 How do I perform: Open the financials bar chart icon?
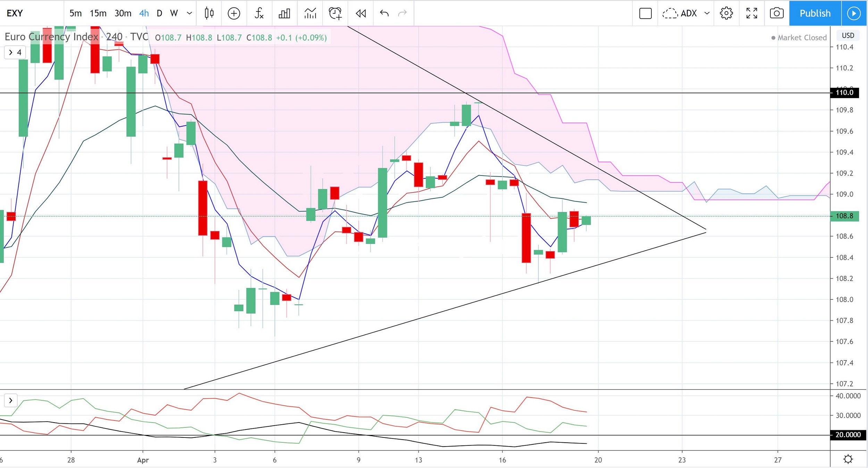point(284,13)
